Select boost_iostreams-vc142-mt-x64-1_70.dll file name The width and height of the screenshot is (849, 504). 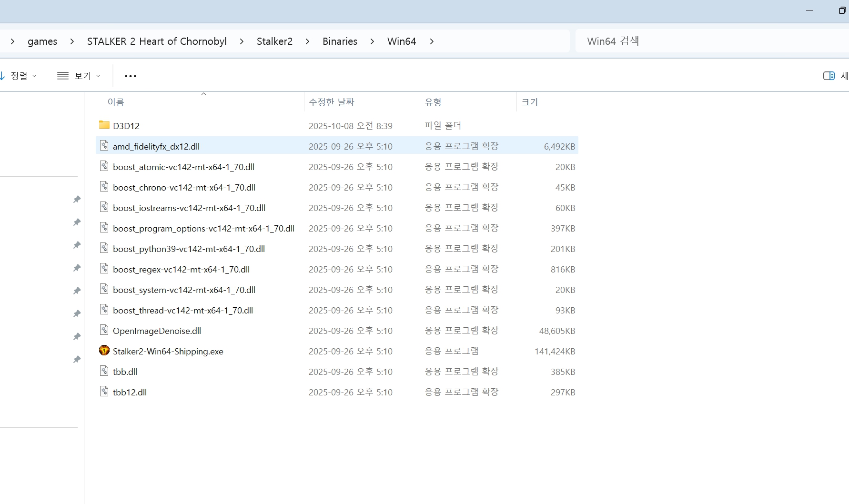(x=189, y=208)
